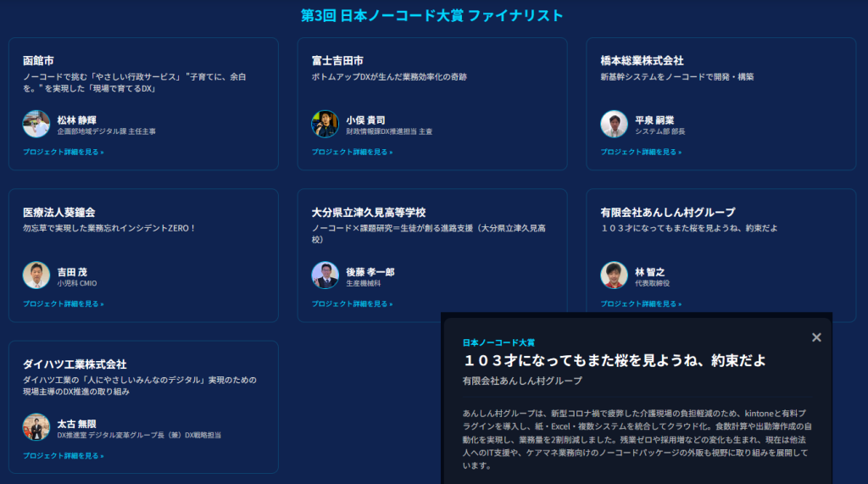Screen dimensions: 868x484
Task: Open 富士吉田市 project details link
Action: [352, 152]
